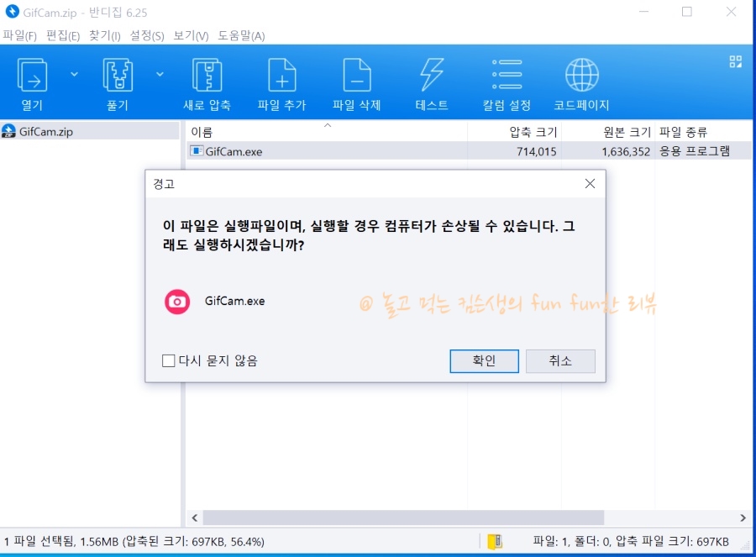Click the 1,636,352 original size value
756x557 pixels.
click(x=626, y=151)
